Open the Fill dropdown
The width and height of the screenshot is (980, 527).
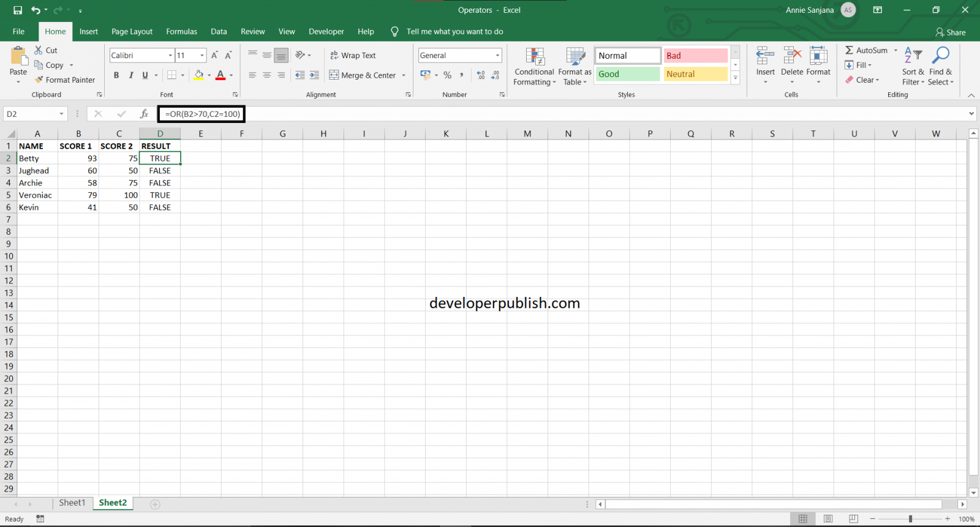click(x=858, y=65)
